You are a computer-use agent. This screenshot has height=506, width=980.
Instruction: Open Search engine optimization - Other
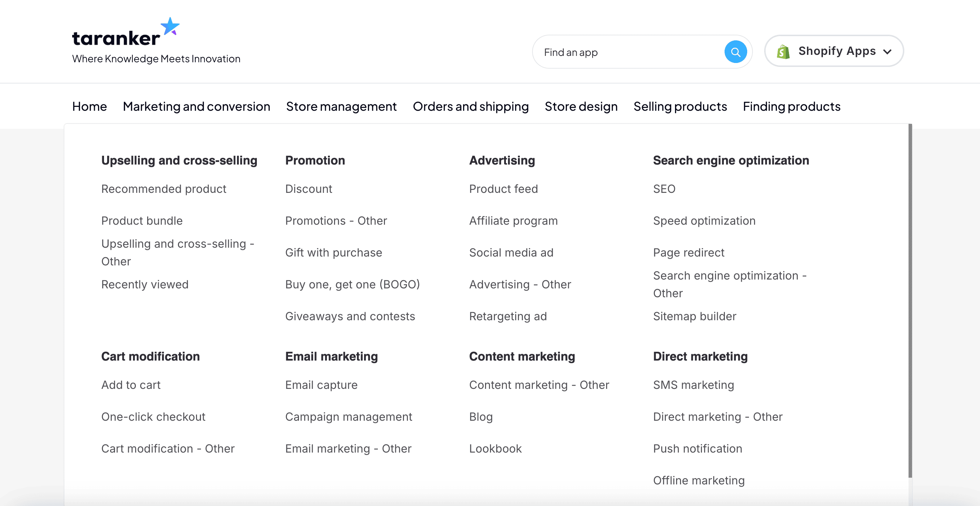point(730,284)
